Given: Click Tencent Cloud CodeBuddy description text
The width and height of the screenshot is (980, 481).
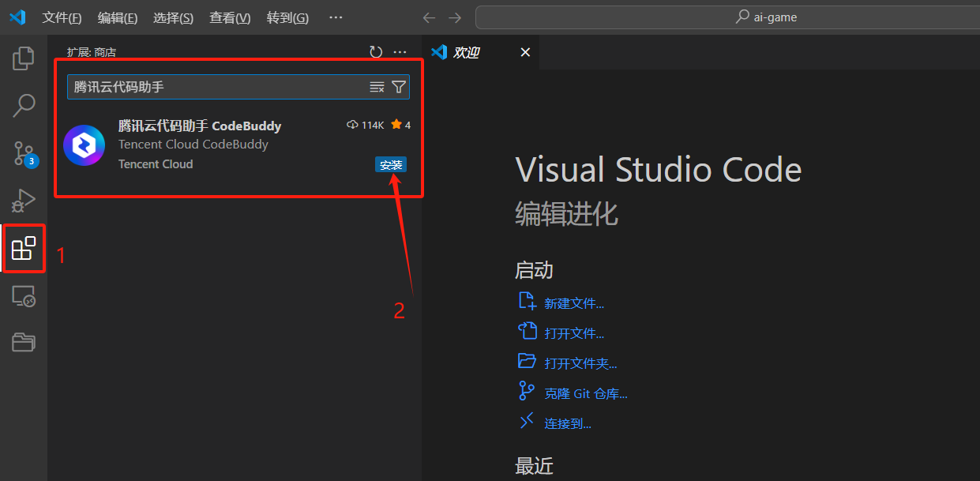Looking at the screenshot, I should pos(193,145).
